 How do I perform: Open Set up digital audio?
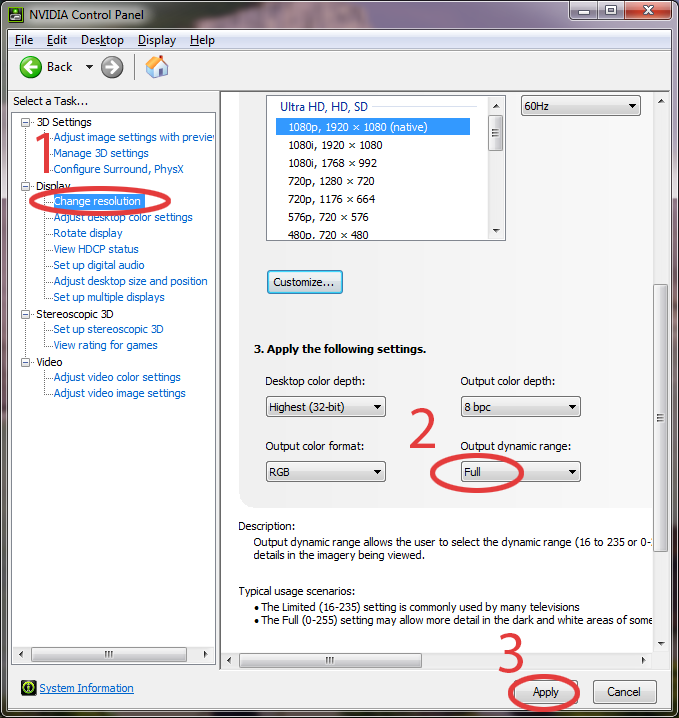(98, 265)
